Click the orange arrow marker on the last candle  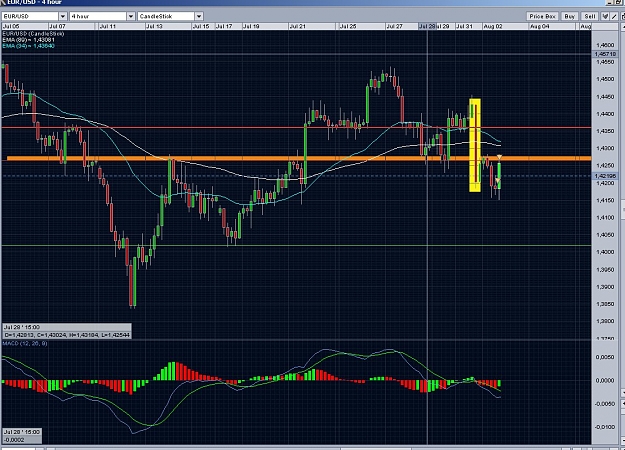[499, 158]
